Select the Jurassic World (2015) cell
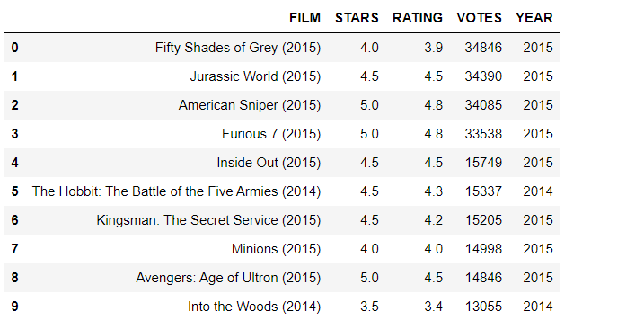The width and height of the screenshot is (644, 329). (255, 76)
